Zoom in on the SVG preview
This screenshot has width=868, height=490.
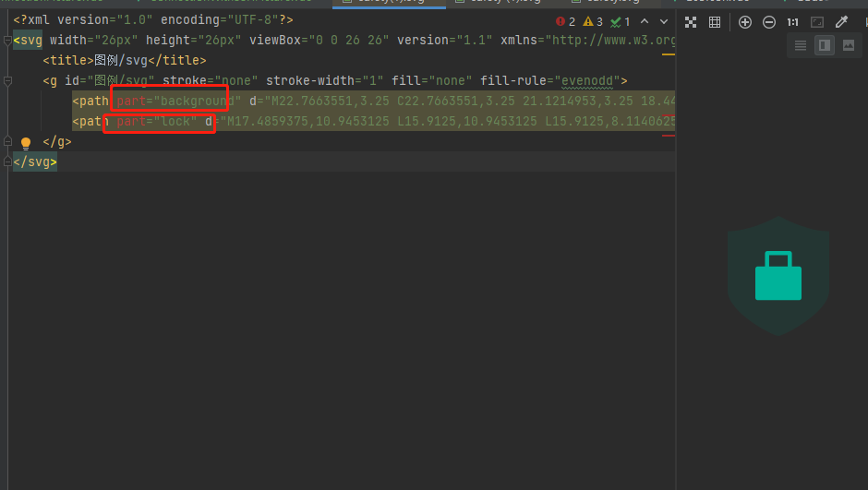point(745,22)
